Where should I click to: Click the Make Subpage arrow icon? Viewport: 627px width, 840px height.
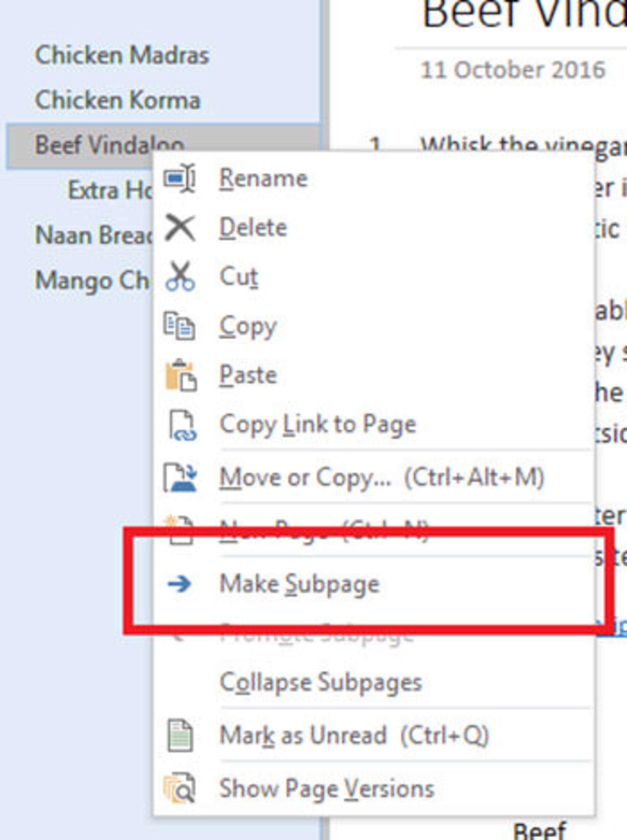coord(180,583)
